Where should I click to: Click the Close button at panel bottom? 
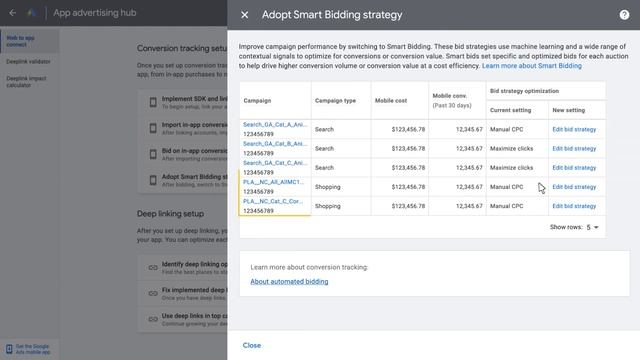tap(252, 345)
